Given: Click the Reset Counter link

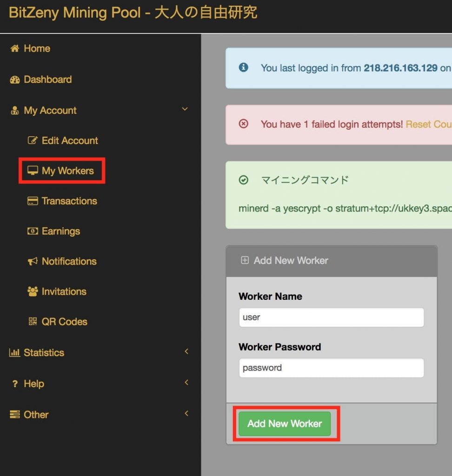Looking at the screenshot, I should tap(429, 124).
